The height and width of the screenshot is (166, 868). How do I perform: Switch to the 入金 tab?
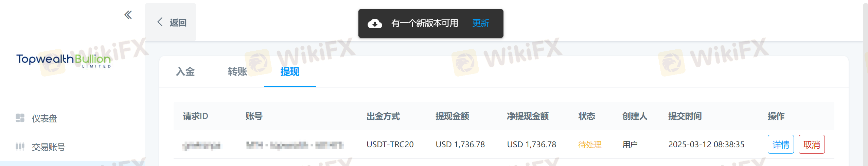(185, 71)
